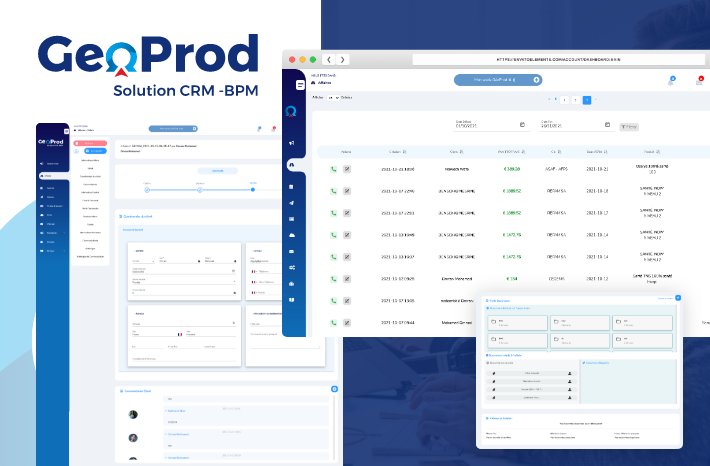The image size is (710, 466).
Task: Click the edit icon in the first table row
Action: click(x=347, y=169)
